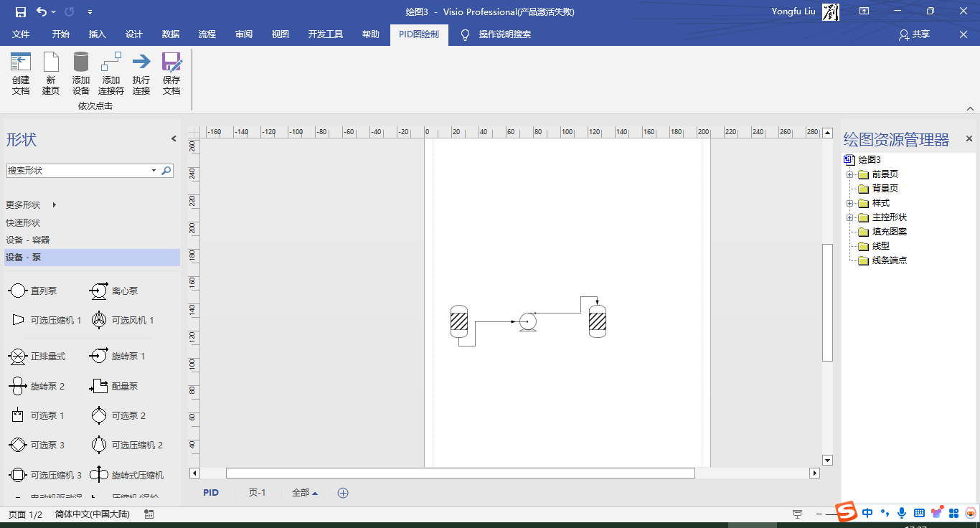Image resolution: width=980 pixels, height=528 pixels.
Task: Select the 离心泵 centrifugal pump shape
Action: 114,291
